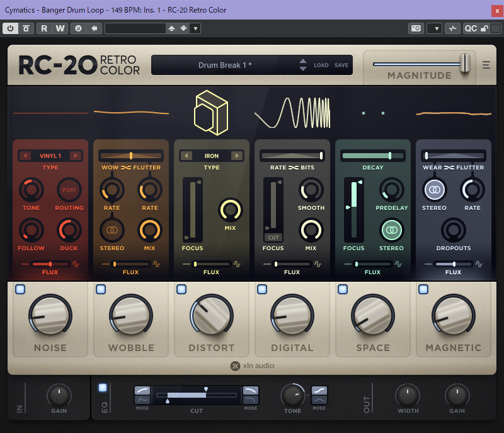Viewport: 504px width, 433px height.
Task: Click Drum Break 1 preset name
Action: pos(225,66)
